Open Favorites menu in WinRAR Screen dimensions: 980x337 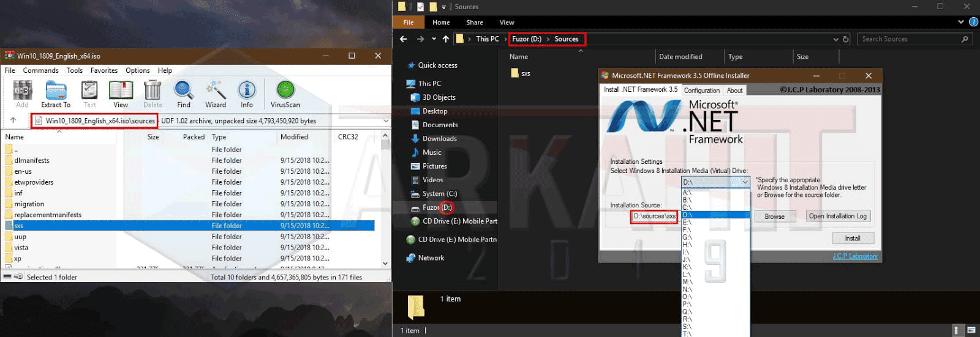104,70
